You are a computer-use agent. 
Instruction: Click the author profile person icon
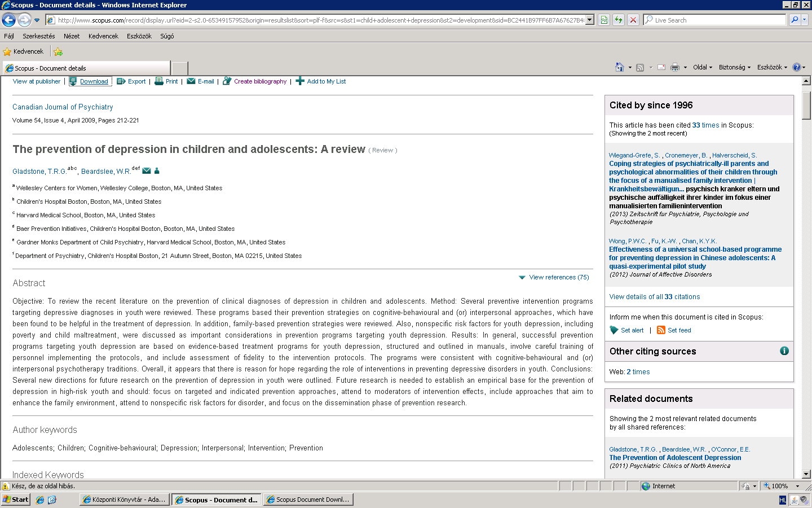click(x=157, y=171)
